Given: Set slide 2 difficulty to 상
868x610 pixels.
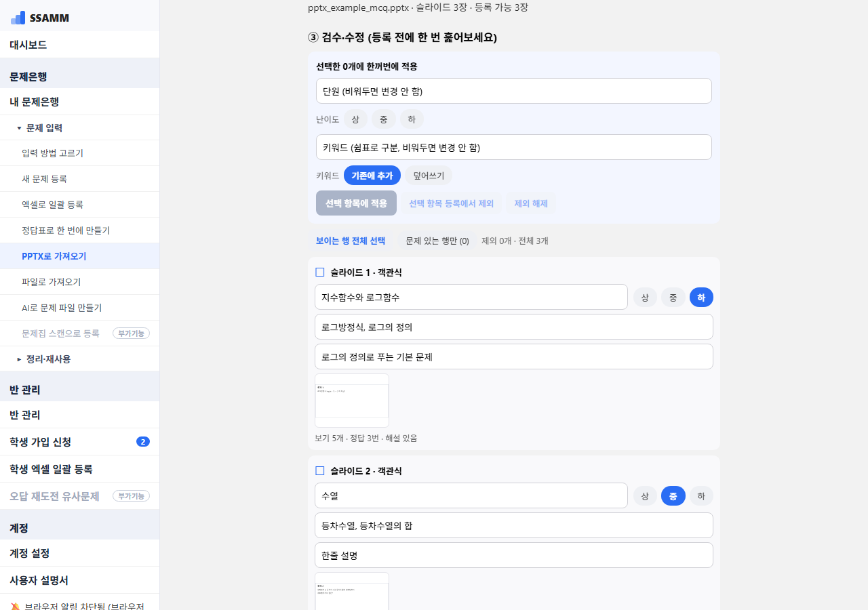Looking at the screenshot, I should 645,496.
